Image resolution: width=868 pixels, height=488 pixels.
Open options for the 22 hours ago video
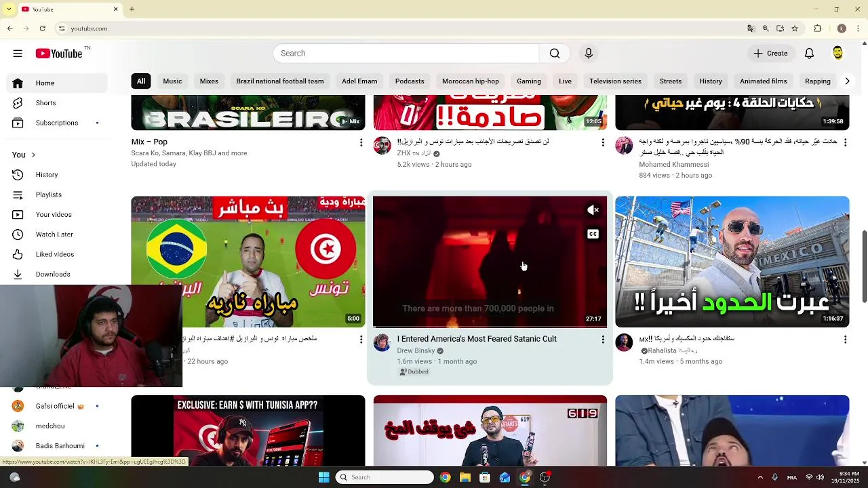[361, 340]
